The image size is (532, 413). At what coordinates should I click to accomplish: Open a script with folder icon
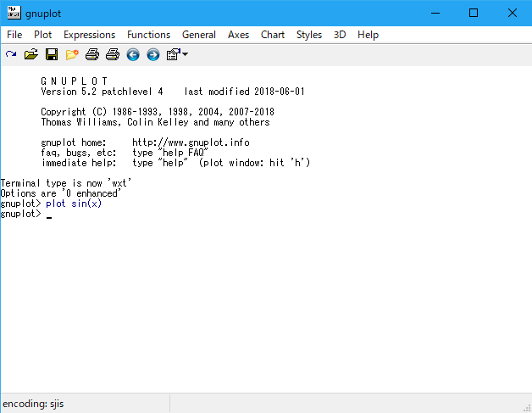pos(31,54)
